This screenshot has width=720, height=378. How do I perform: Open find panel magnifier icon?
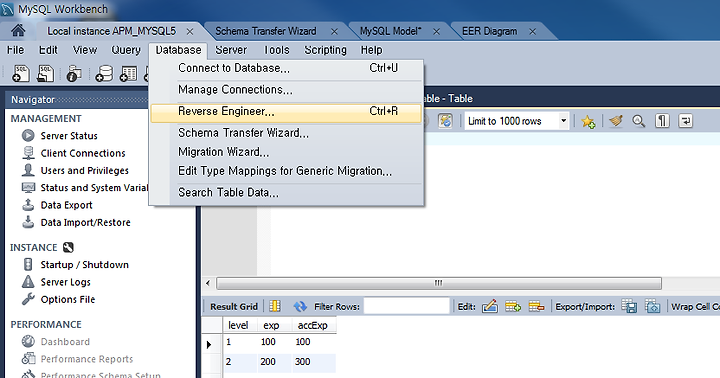(638, 121)
